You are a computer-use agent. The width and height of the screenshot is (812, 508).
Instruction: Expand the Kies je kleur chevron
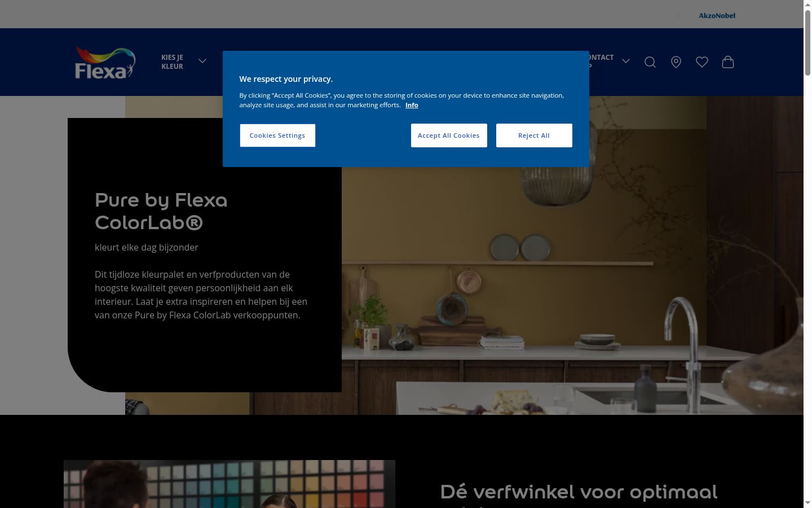[202, 61]
